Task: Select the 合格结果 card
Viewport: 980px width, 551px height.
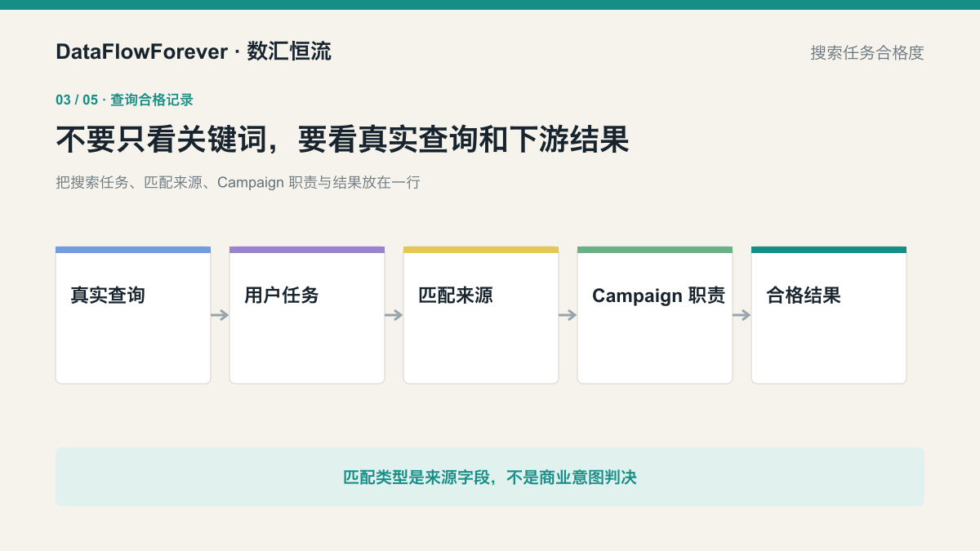Action: 829,315
